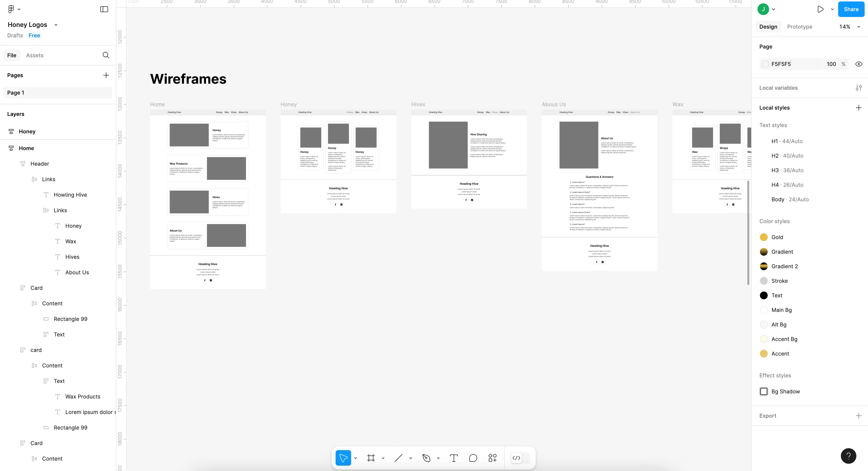Image resolution: width=868 pixels, height=471 pixels.
Task: Click the Wireframes heading on canvas
Action: [188, 79]
